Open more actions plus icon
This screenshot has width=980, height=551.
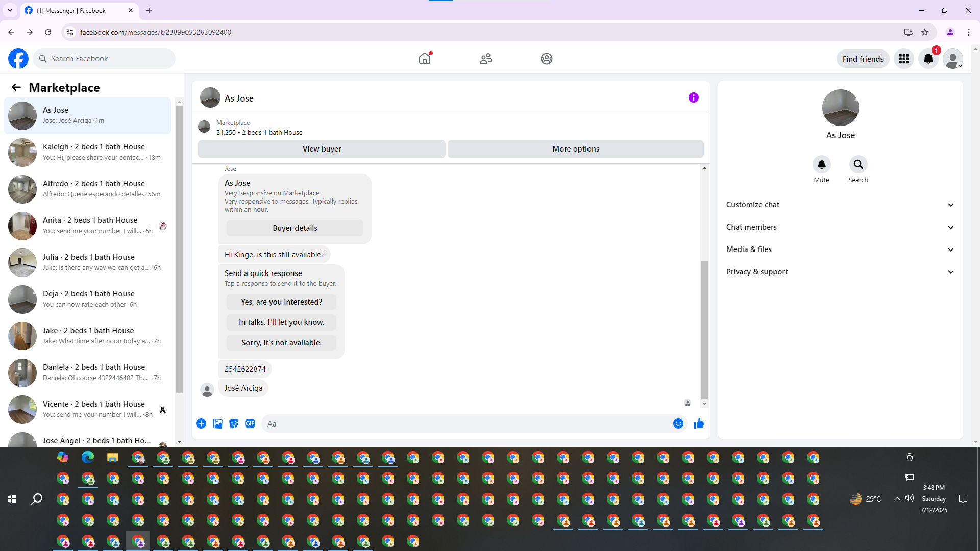pos(201,423)
